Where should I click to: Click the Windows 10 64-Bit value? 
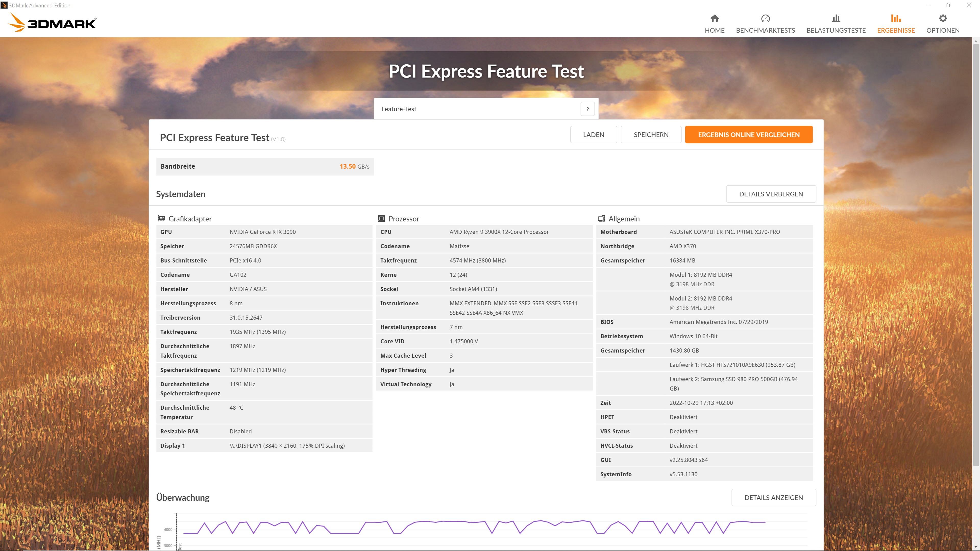coord(693,336)
